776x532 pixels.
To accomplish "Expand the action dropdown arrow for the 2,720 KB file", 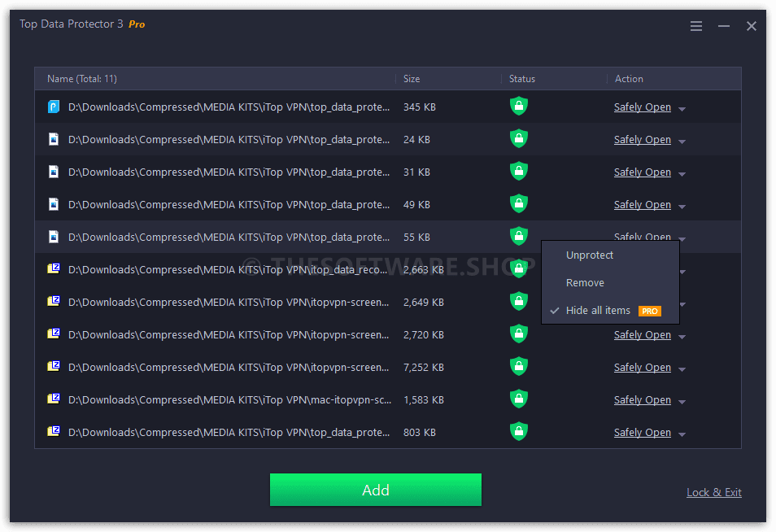I will (682, 337).
